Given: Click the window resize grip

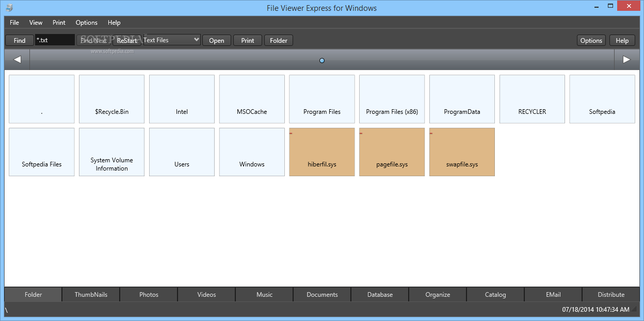Looking at the screenshot, I should pos(635,310).
